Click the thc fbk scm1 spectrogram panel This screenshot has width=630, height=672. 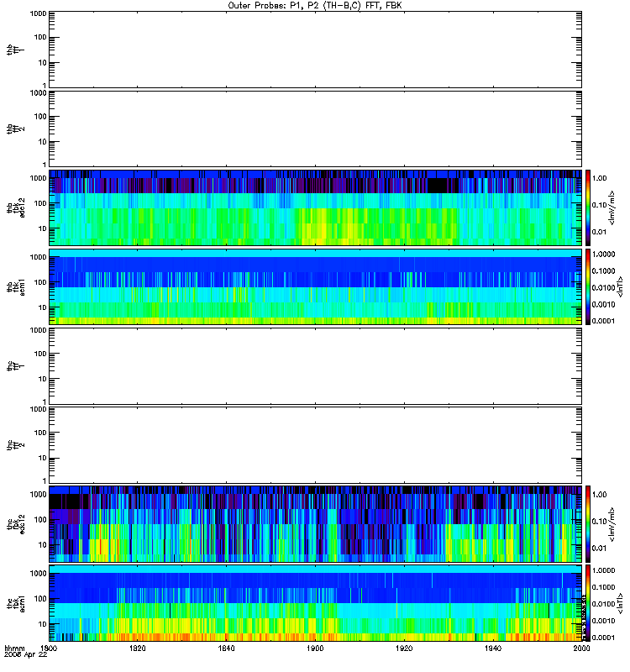tap(315, 603)
